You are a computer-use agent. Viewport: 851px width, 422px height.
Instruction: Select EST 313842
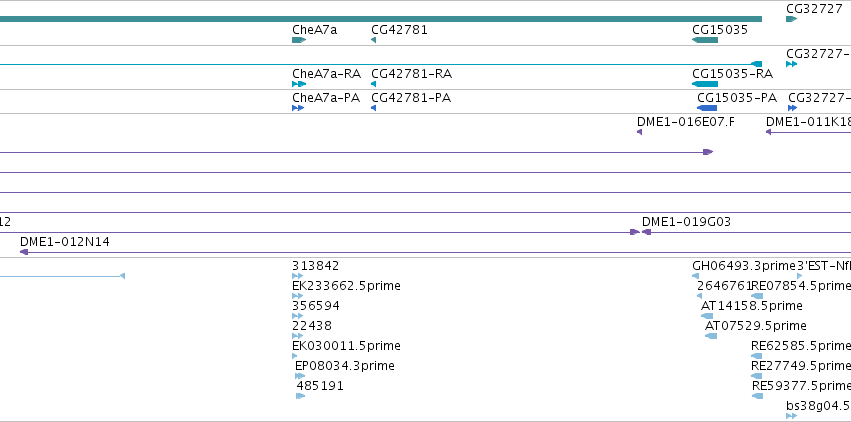297,276
